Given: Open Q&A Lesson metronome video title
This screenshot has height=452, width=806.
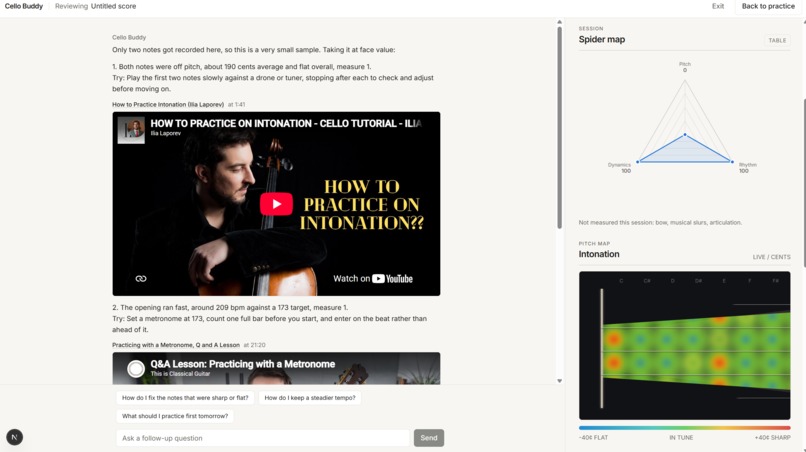Looking at the screenshot, I should point(243,364).
